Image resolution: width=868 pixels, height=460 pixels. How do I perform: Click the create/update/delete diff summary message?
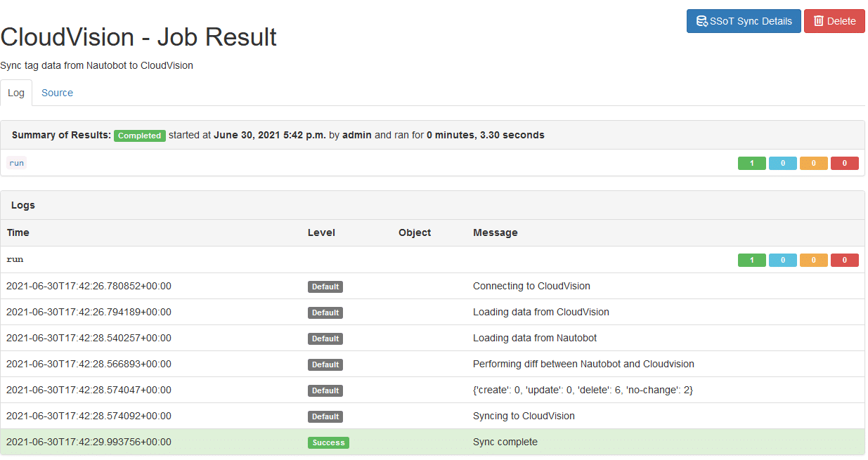[x=583, y=390]
